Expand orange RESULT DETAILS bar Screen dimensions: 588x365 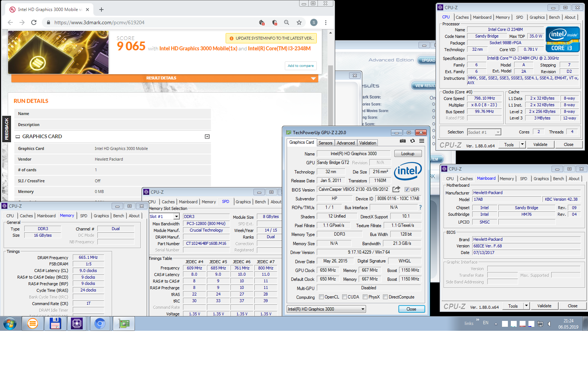[x=164, y=78]
